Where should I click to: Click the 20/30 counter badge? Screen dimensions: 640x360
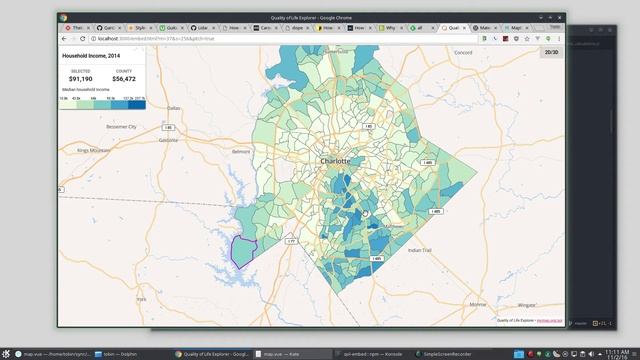(x=551, y=52)
